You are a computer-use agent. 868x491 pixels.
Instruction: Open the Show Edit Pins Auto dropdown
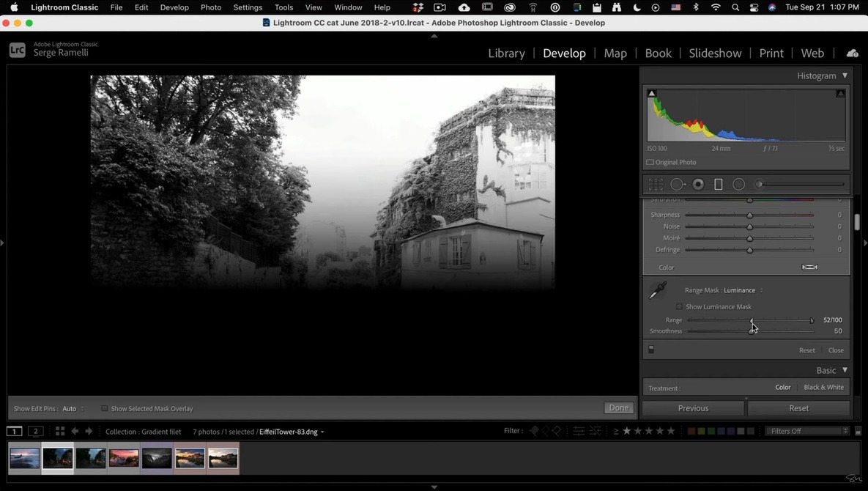tap(73, 408)
